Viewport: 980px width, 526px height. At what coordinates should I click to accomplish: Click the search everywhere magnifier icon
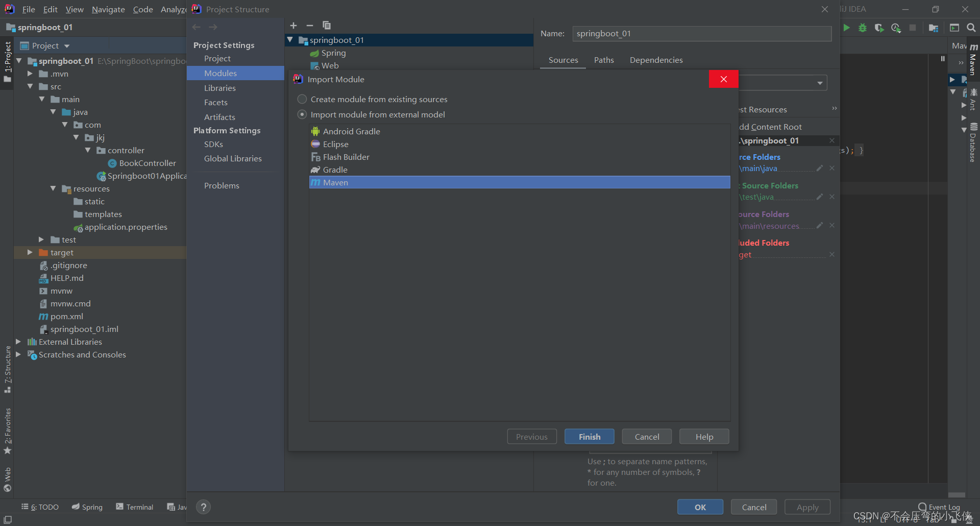click(971, 28)
